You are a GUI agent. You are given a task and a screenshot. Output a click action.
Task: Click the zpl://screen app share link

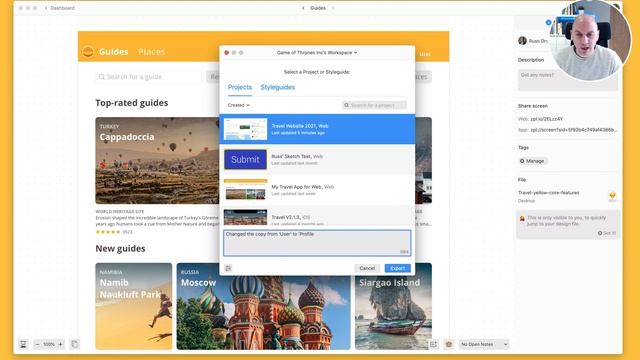(x=574, y=130)
